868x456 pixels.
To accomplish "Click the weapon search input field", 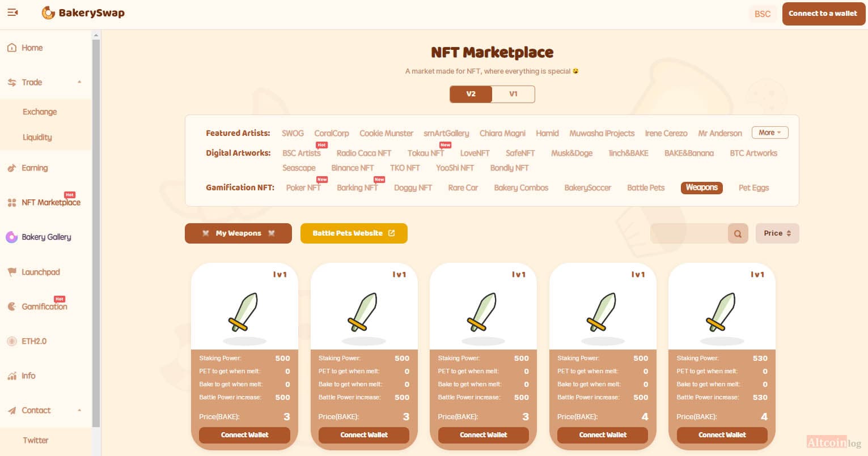I will (x=689, y=233).
